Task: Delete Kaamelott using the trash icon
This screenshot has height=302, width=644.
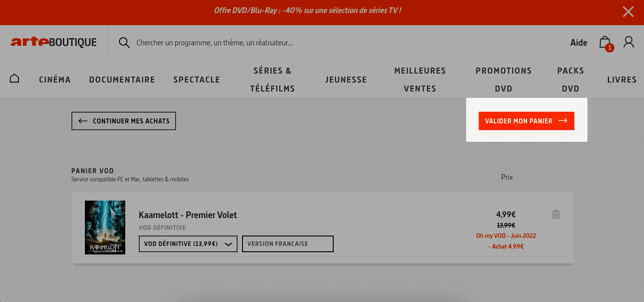Action: pos(556,214)
